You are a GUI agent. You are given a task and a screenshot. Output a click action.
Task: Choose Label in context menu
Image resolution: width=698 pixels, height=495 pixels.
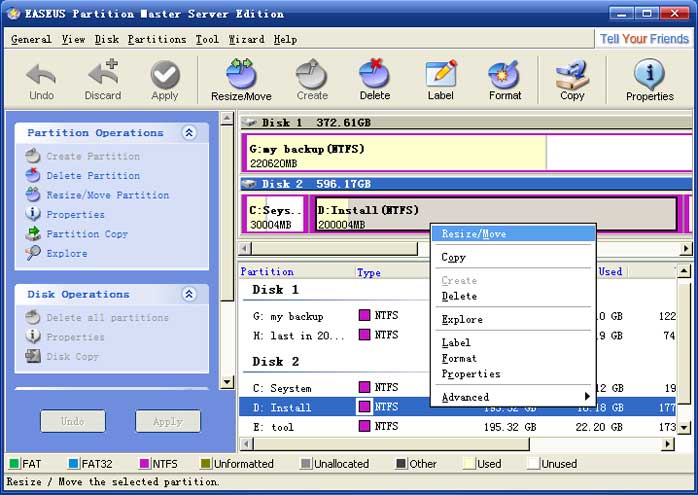click(x=514, y=342)
